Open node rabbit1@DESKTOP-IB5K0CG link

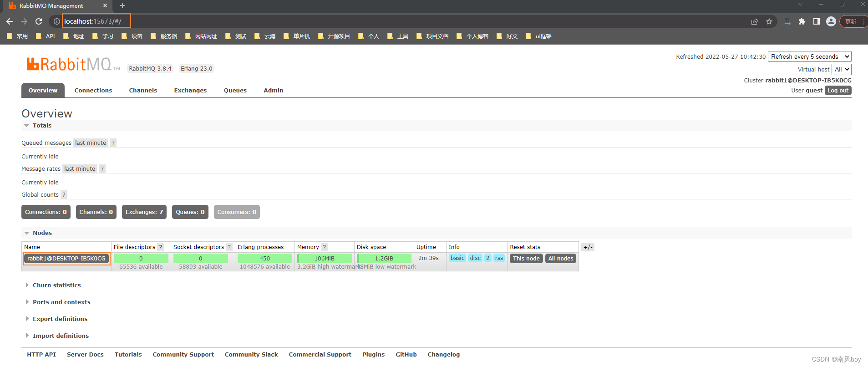[66, 259]
